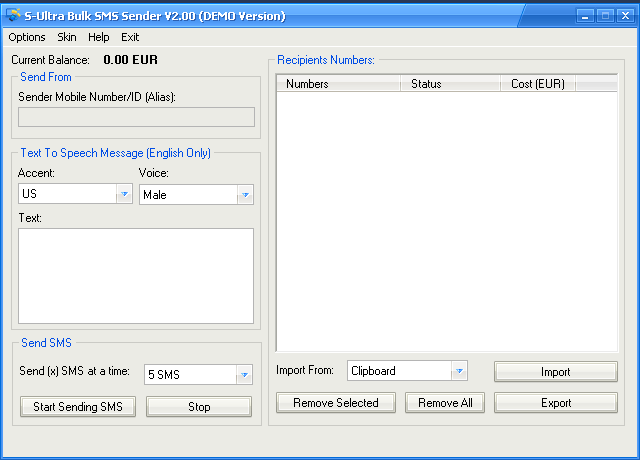Click the Exit menu item
640x460 pixels.
pos(130,37)
